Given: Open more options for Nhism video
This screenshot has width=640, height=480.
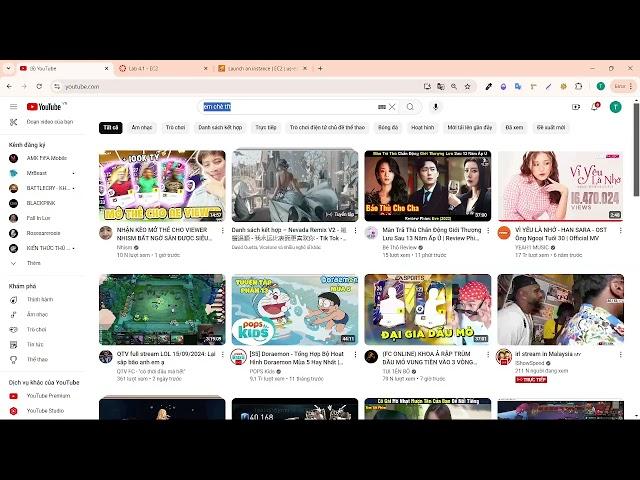Looking at the screenshot, I should click(222, 231).
